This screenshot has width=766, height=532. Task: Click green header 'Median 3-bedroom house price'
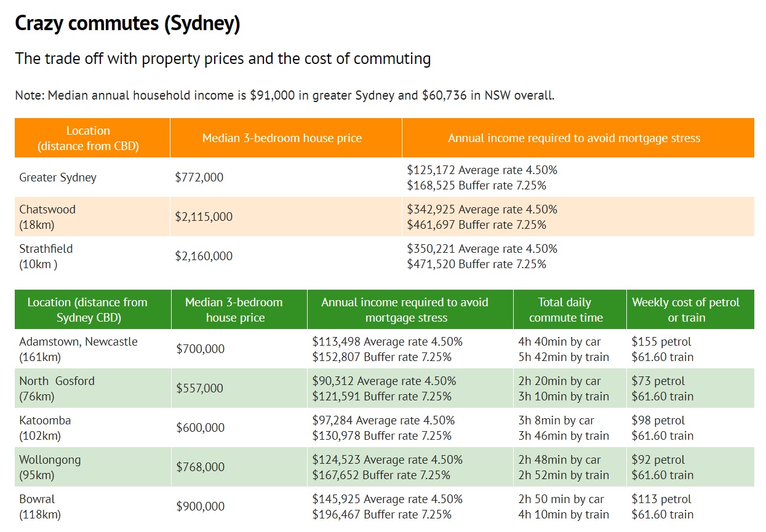pos(239,309)
